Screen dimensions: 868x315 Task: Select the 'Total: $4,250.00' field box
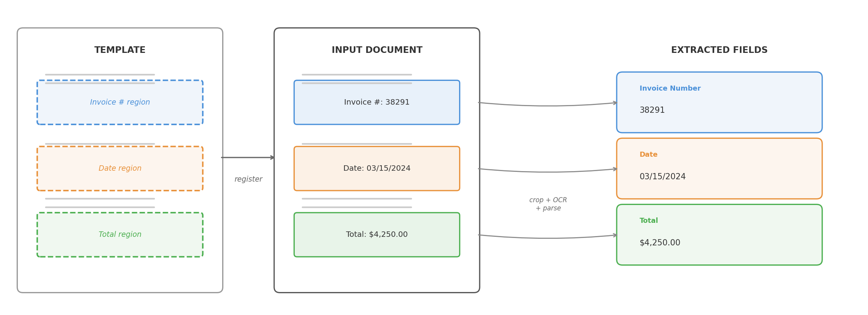[377, 234]
